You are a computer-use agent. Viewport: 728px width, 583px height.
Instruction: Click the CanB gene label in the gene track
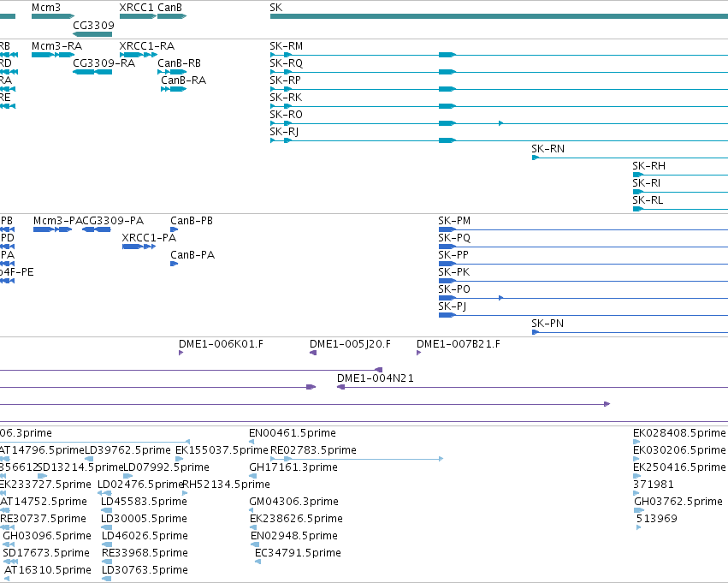coord(170,8)
